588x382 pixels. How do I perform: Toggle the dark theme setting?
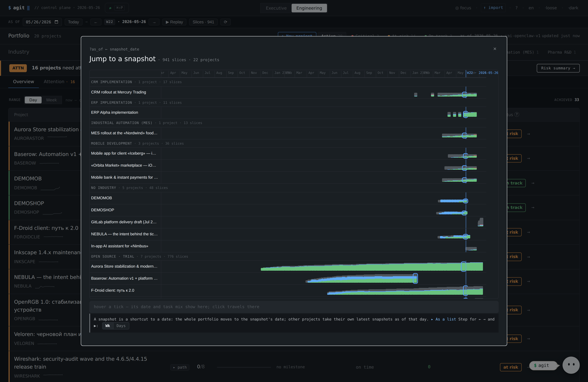point(573,8)
